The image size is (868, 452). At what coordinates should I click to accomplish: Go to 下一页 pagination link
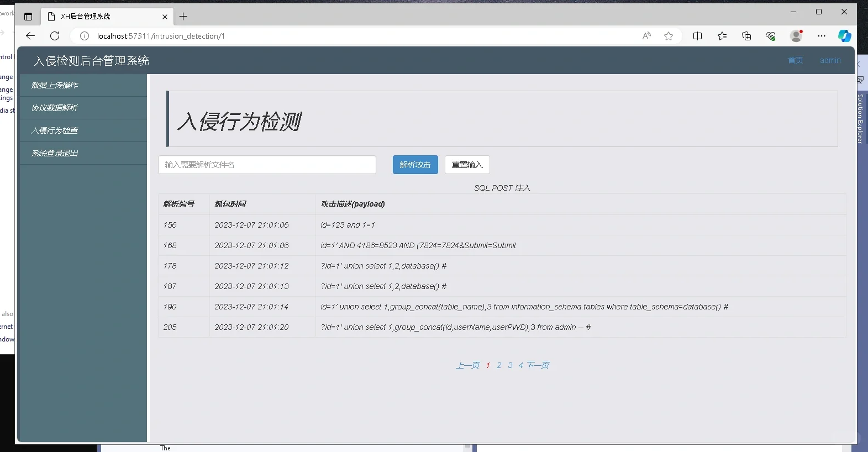(x=538, y=365)
